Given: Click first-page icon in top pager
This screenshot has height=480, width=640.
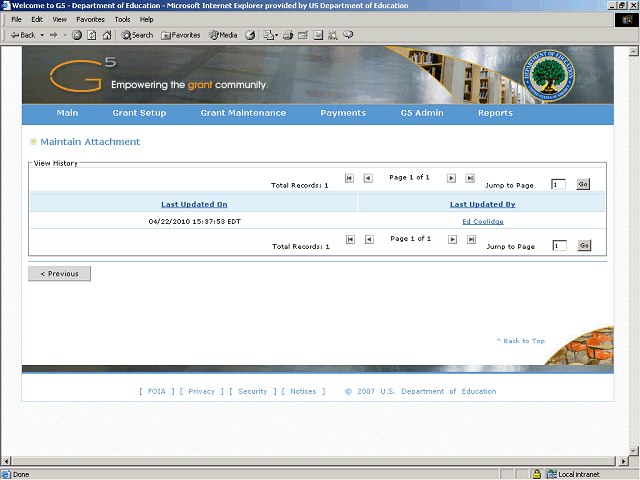Looking at the screenshot, I should 349,178.
